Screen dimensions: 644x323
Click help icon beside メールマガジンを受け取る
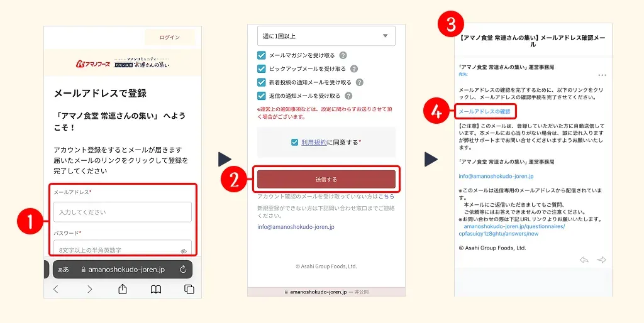pyautogui.click(x=343, y=55)
